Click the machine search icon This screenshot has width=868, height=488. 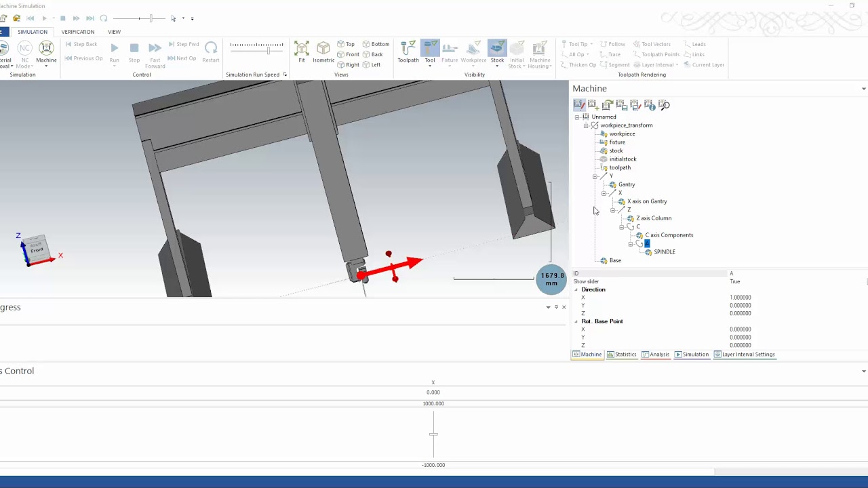coord(664,105)
